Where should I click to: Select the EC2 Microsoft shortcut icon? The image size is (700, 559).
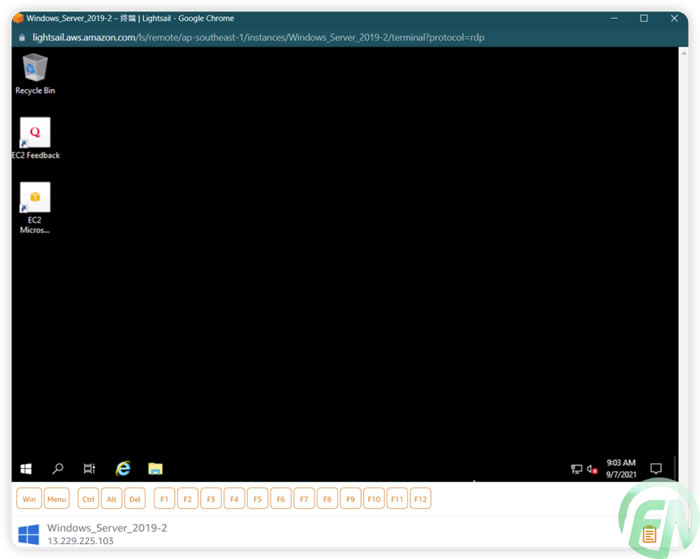click(x=35, y=198)
